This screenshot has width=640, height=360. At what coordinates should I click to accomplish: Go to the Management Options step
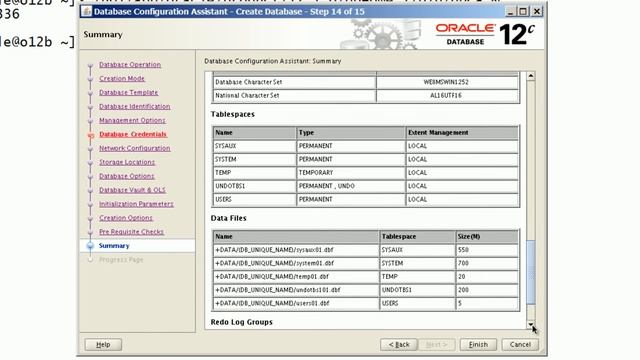(132, 120)
